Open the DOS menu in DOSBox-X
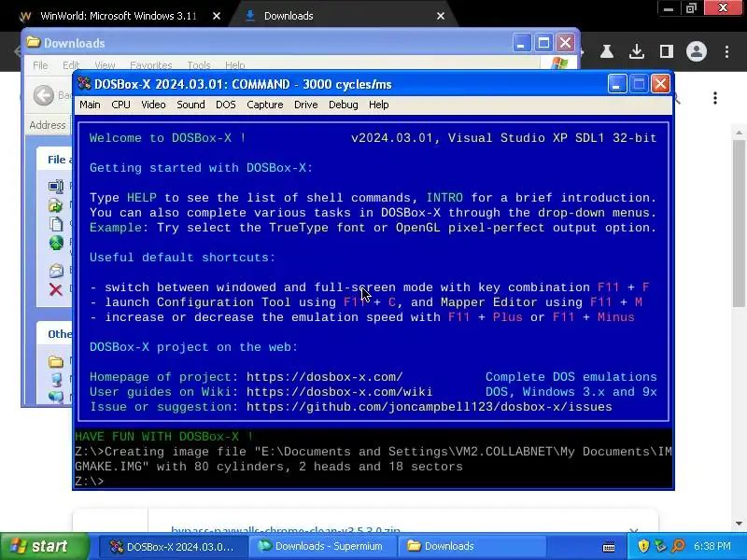The width and height of the screenshot is (747, 560). coord(226,105)
